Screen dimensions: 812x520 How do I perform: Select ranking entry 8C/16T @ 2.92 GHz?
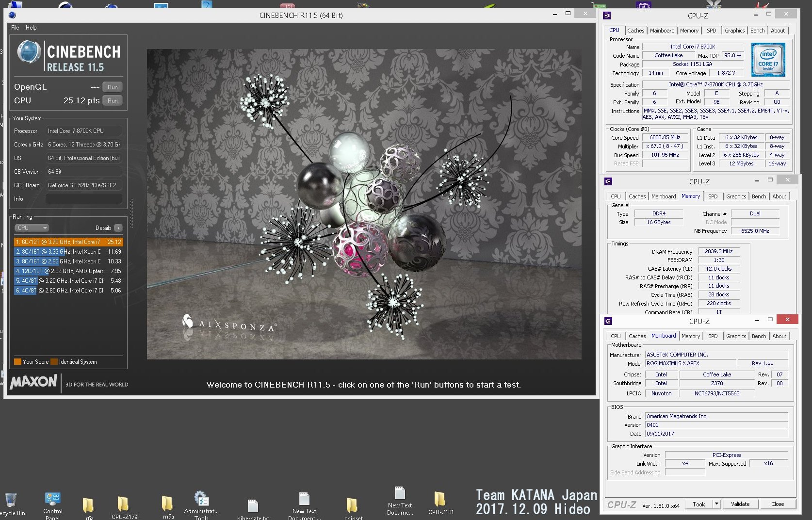pos(68,261)
